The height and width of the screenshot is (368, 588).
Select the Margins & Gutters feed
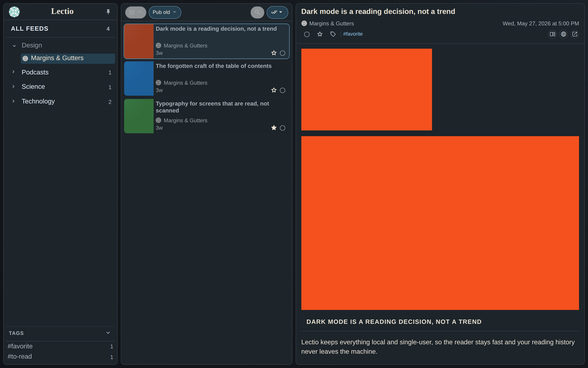pyautogui.click(x=68, y=58)
